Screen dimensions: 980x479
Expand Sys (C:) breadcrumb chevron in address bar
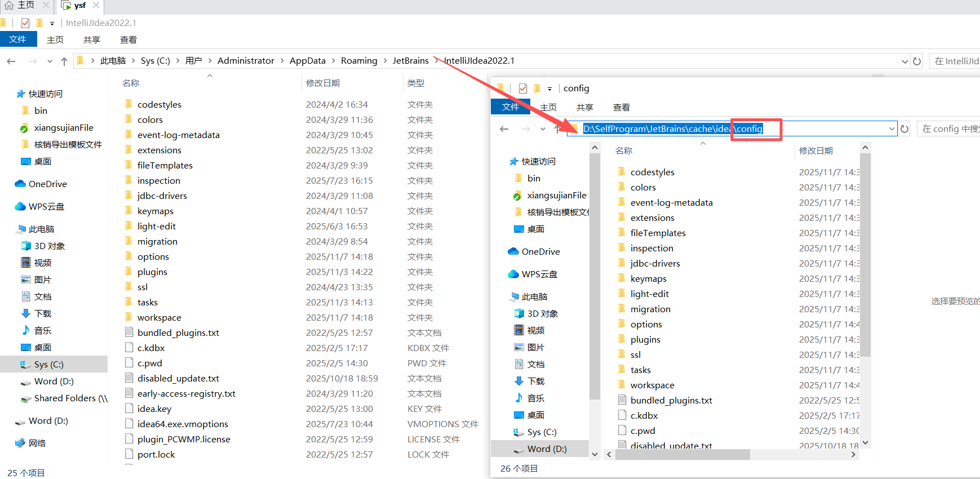178,61
